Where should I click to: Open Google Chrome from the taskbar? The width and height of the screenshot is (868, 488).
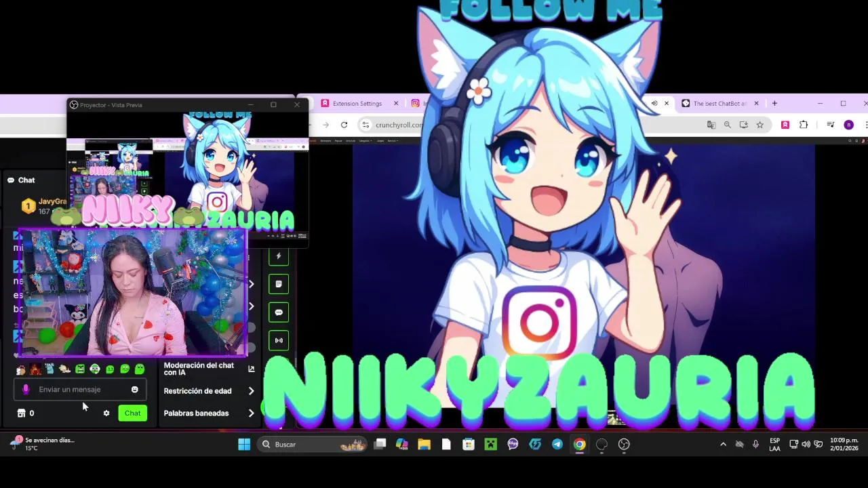579,445
